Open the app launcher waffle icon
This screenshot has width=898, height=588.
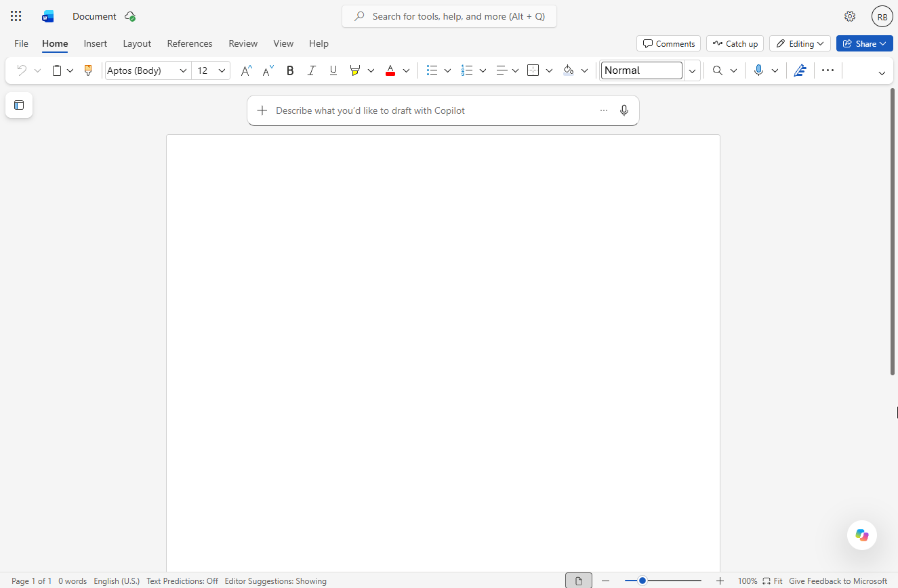(16, 16)
